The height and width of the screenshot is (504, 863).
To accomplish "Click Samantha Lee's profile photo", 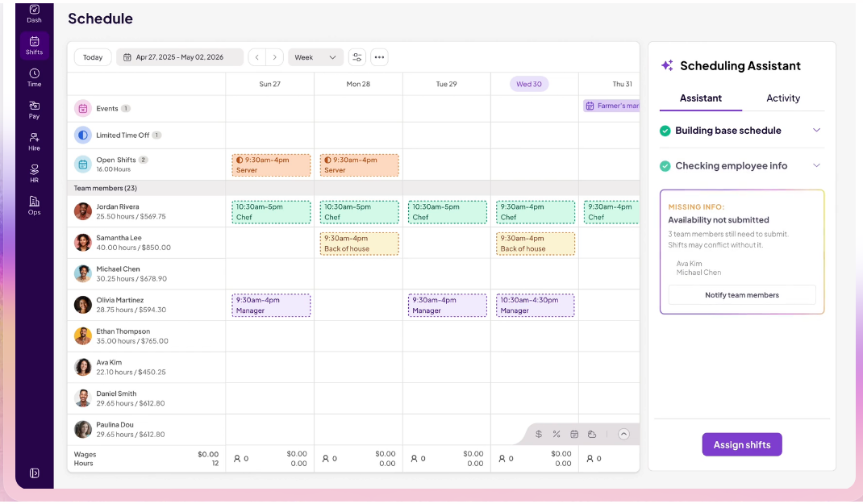I will point(82,243).
